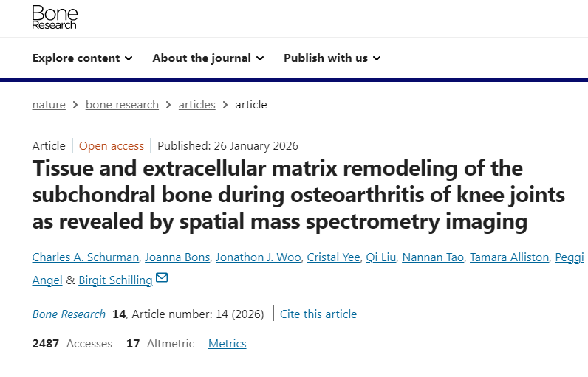The image size is (588, 377).
Task: Open author Birgit Schilling info
Action: (115, 280)
